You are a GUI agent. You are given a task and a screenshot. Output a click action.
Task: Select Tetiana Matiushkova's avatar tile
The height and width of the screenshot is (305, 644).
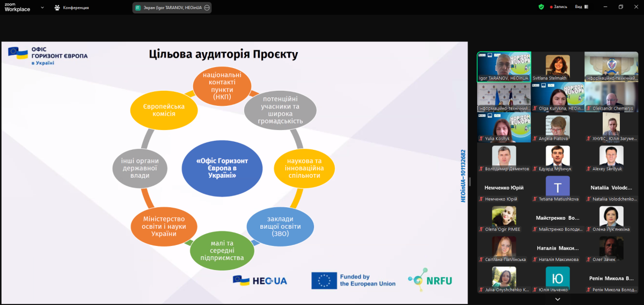click(x=558, y=186)
